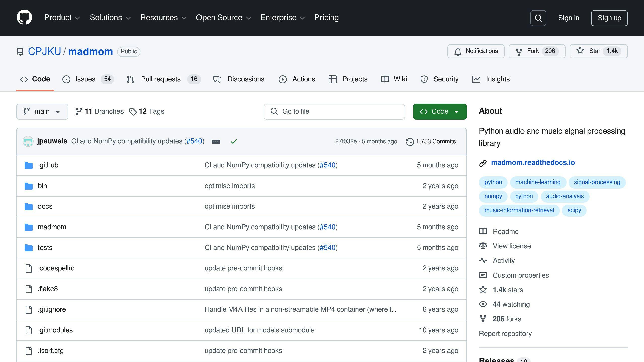Open Notifications bell button
The height and width of the screenshot is (362, 644).
pos(476,51)
